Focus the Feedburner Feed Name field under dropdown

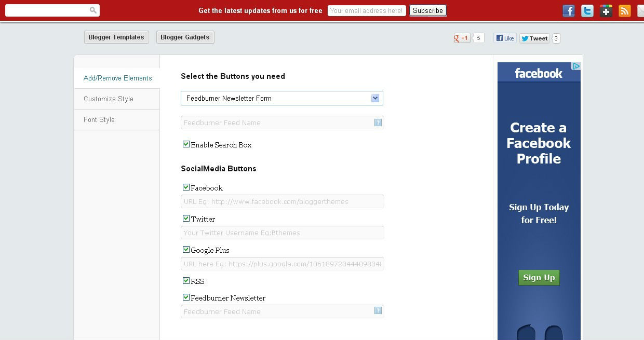tap(282, 123)
